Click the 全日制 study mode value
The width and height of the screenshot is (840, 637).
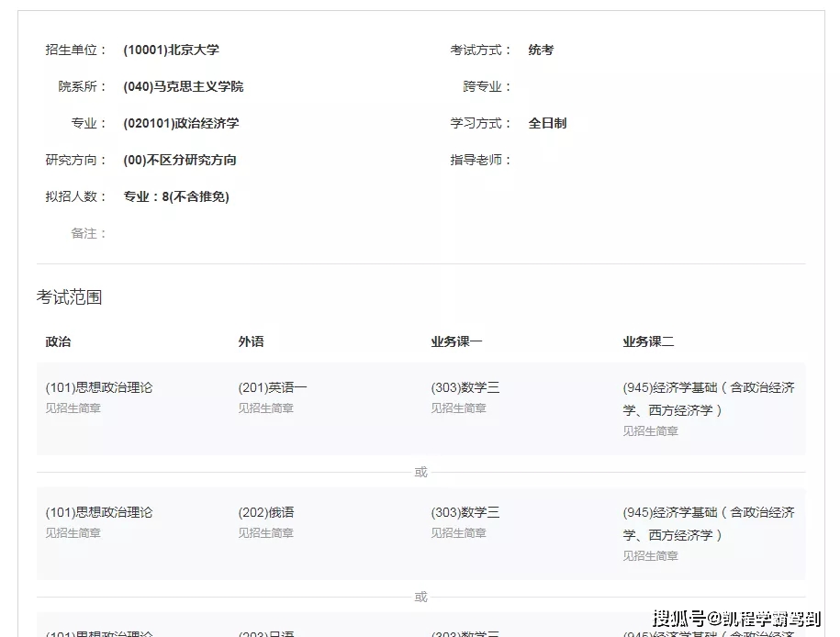click(547, 123)
